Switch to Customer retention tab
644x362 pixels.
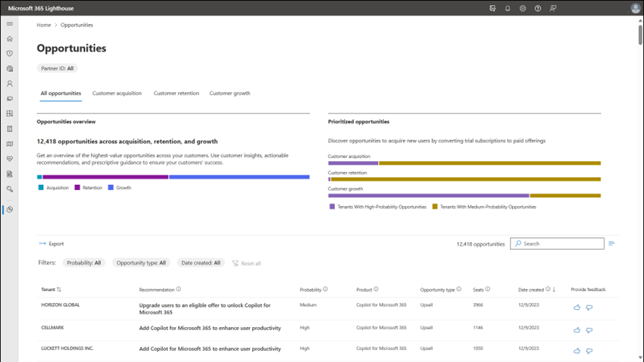point(177,94)
